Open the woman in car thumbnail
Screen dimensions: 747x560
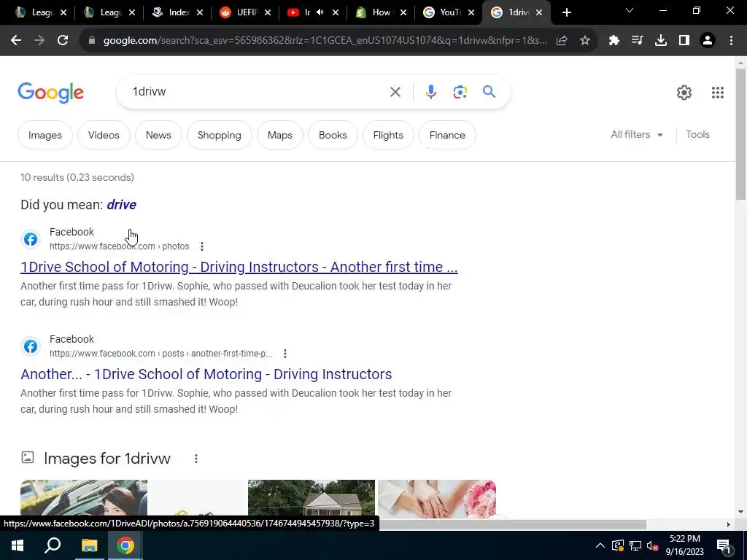pos(84,498)
